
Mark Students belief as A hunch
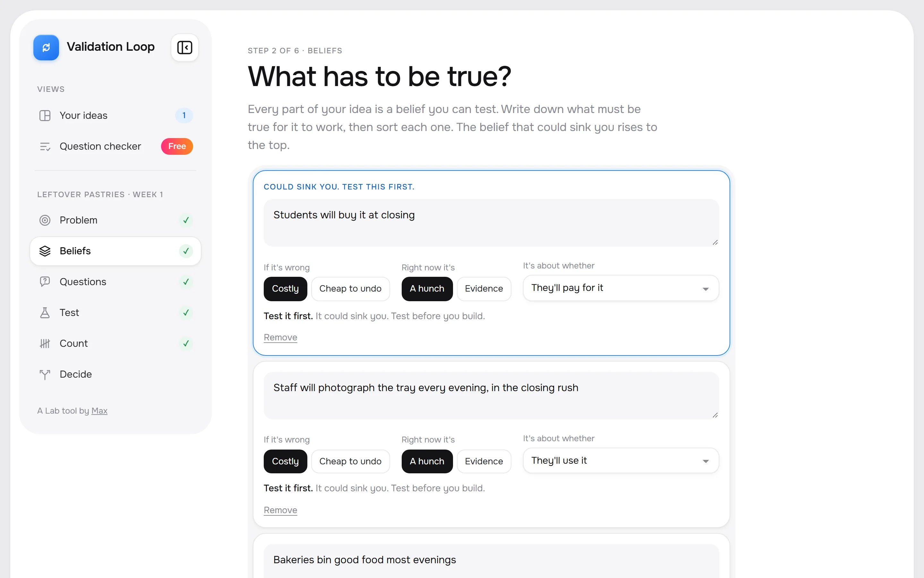(427, 289)
